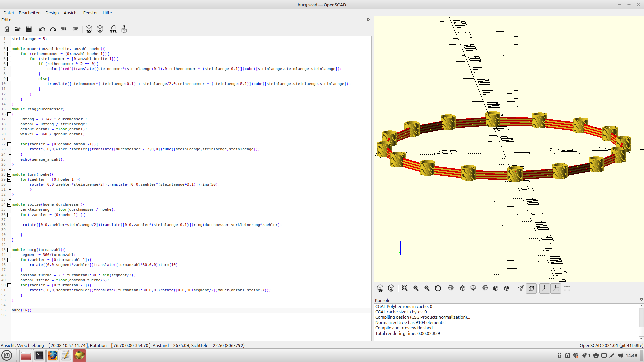The image size is (644, 362).
Task: Click the Export as STL icon
Action: coord(113,29)
